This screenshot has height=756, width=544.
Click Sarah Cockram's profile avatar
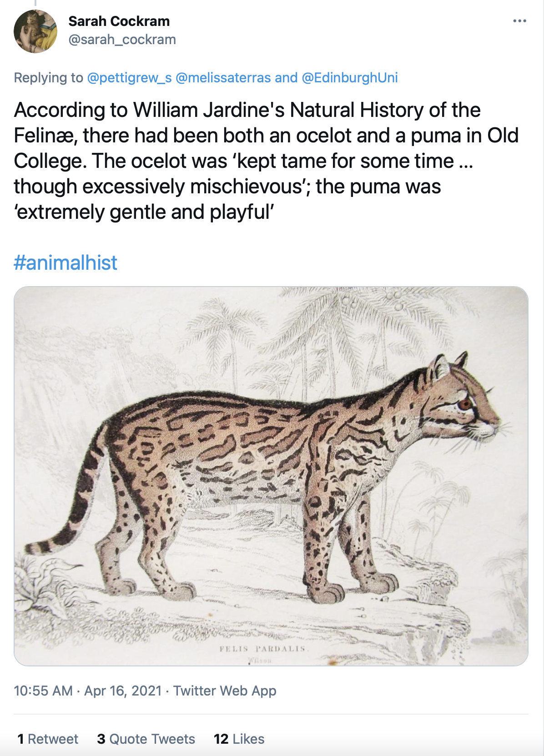pyautogui.click(x=35, y=31)
